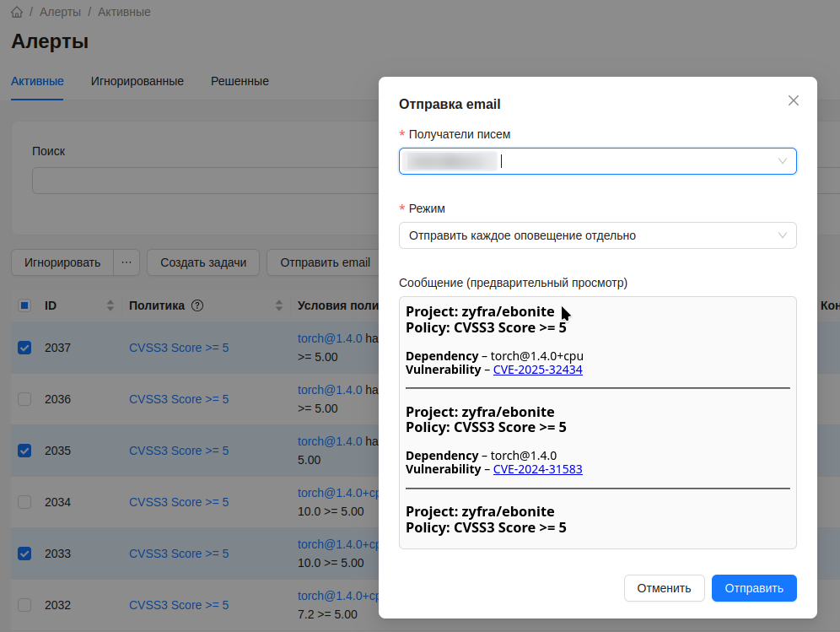Open the Активные breadcrumb item
Viewport: 840px width, 632px height.
[x=124, y=12]
